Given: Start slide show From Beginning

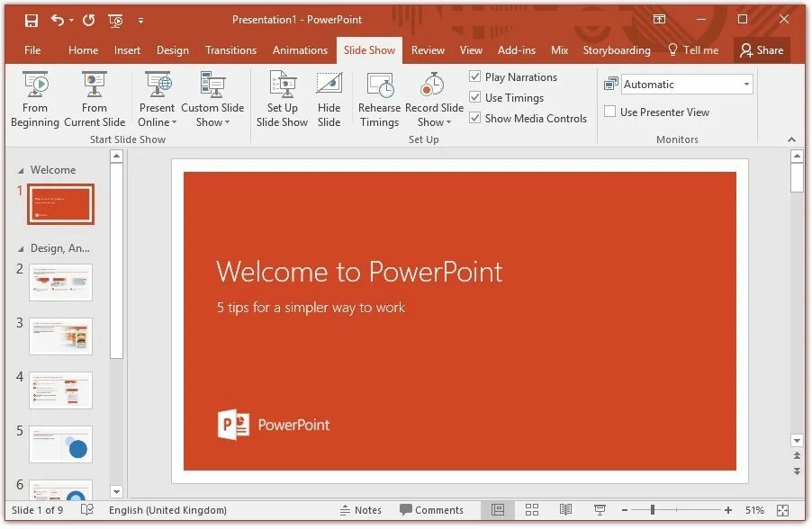Looking at the screenshot, I should coord(35,99).
